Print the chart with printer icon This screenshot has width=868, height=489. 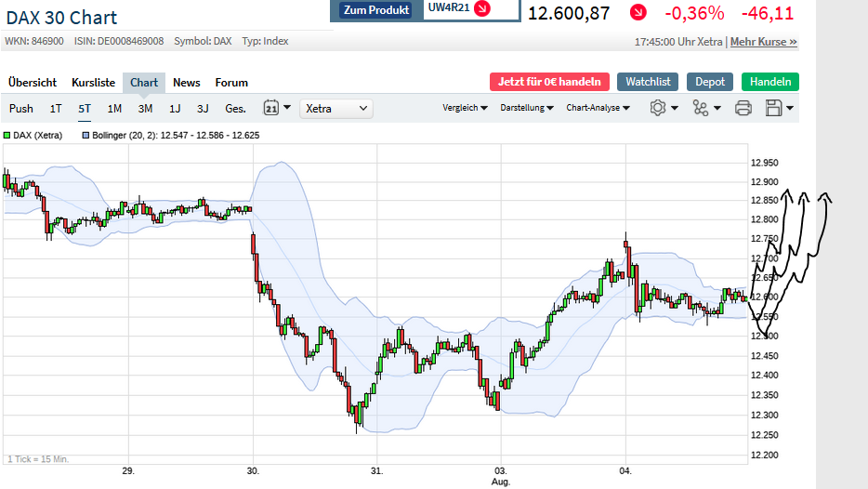tap(743, 108)
